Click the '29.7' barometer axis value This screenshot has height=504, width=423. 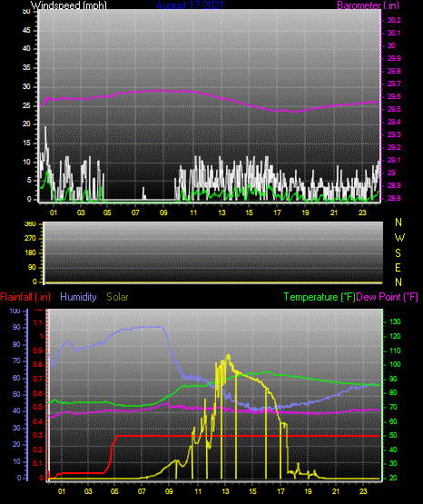[x=394, y=84]
